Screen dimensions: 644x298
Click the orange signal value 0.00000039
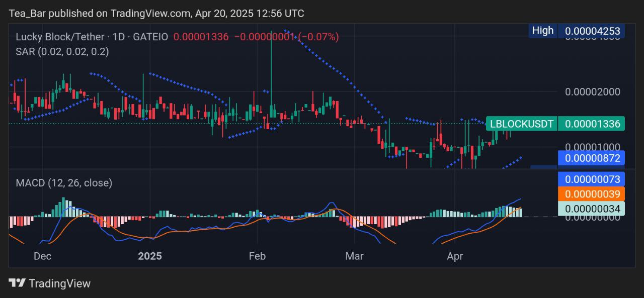592,194
